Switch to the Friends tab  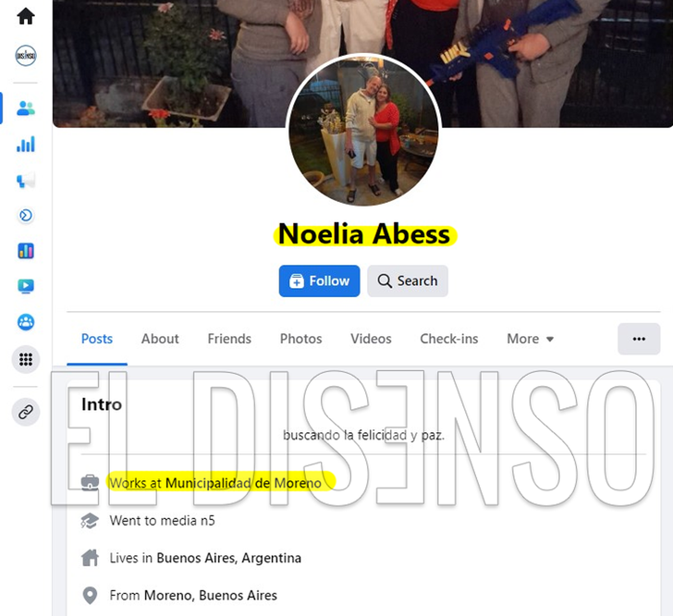coord(229,339)
